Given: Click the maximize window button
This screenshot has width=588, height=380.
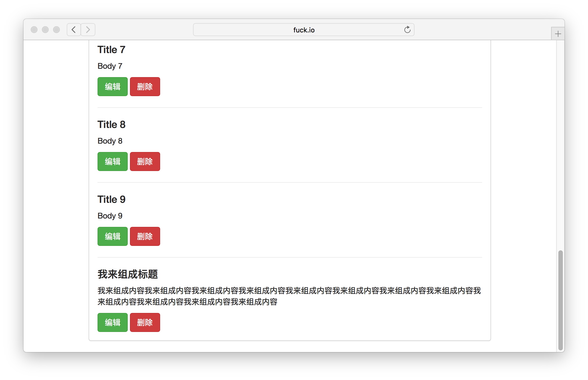Looking at the screenshot, I should click(56, 30).
